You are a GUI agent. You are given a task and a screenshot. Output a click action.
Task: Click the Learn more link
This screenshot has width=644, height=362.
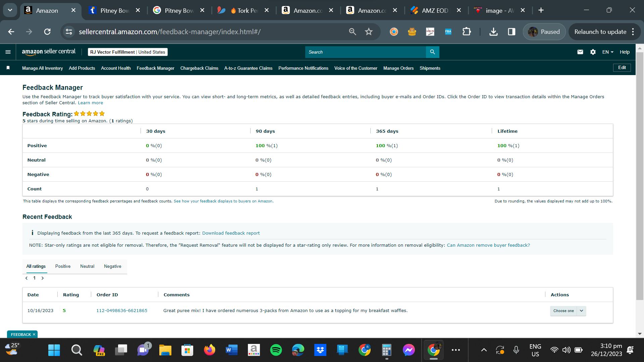tap(91, 103)
